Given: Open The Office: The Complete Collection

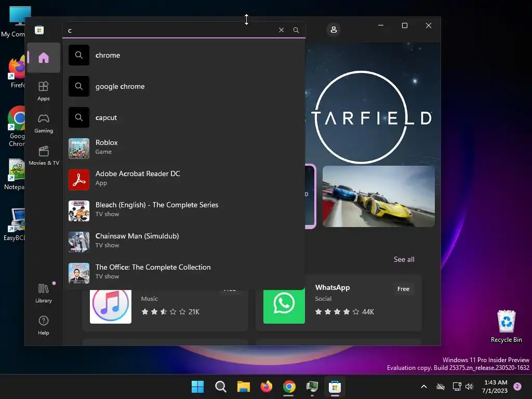Looking at the screenshot, I should point(184,273).
